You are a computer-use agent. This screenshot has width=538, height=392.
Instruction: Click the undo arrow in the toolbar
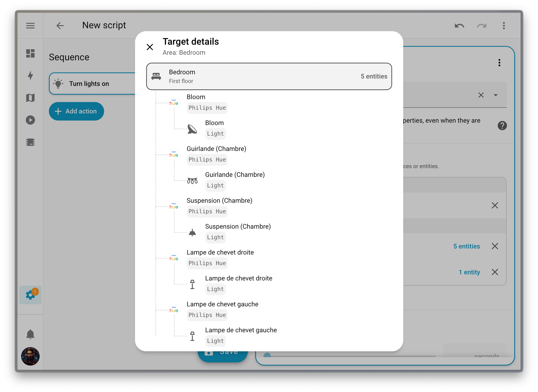click(x=459, y=26)
